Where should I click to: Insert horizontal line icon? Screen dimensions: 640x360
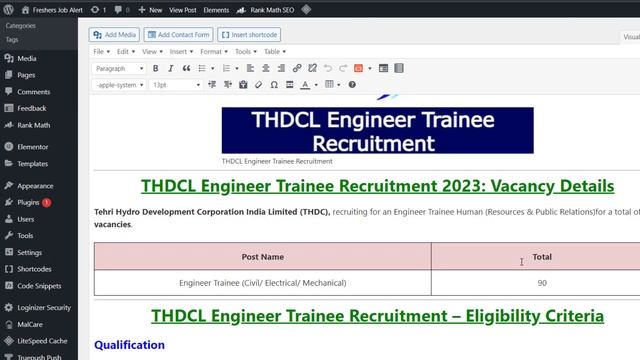(289, 84)
